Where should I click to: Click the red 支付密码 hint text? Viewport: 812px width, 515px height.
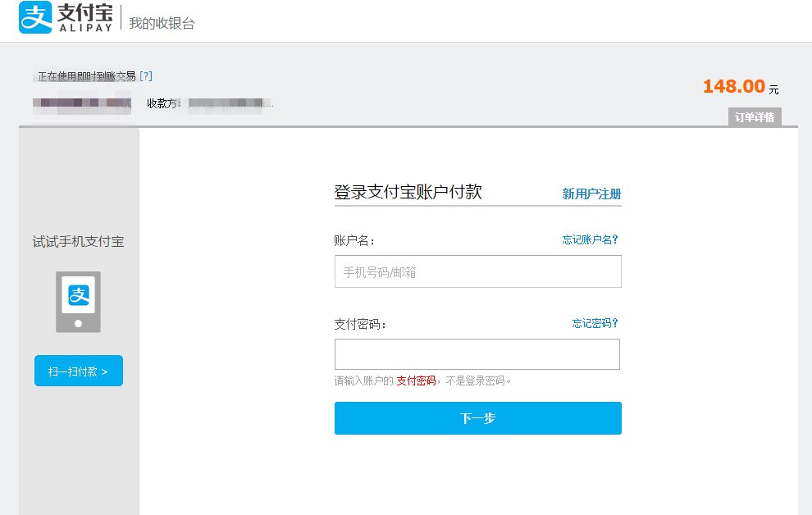pos(416,381)
